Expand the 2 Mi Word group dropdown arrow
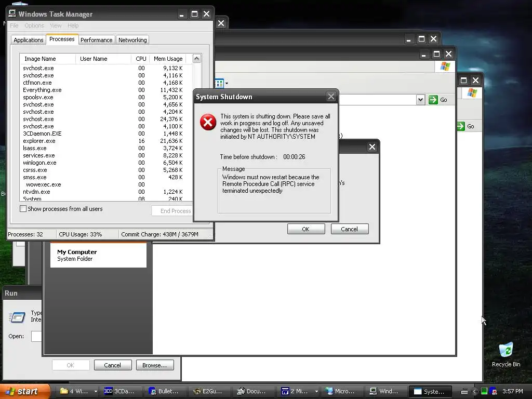Screen dimensions: 532x399 (316, 391)
